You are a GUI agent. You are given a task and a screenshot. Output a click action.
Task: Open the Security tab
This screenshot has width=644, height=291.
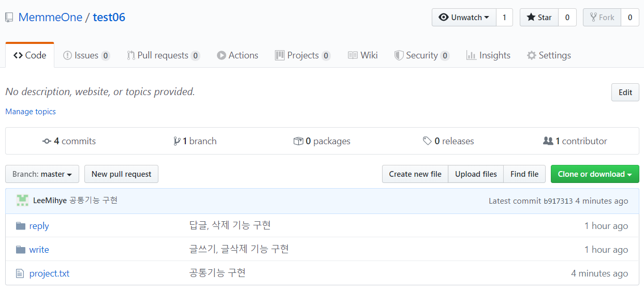[x=422, y=55]
